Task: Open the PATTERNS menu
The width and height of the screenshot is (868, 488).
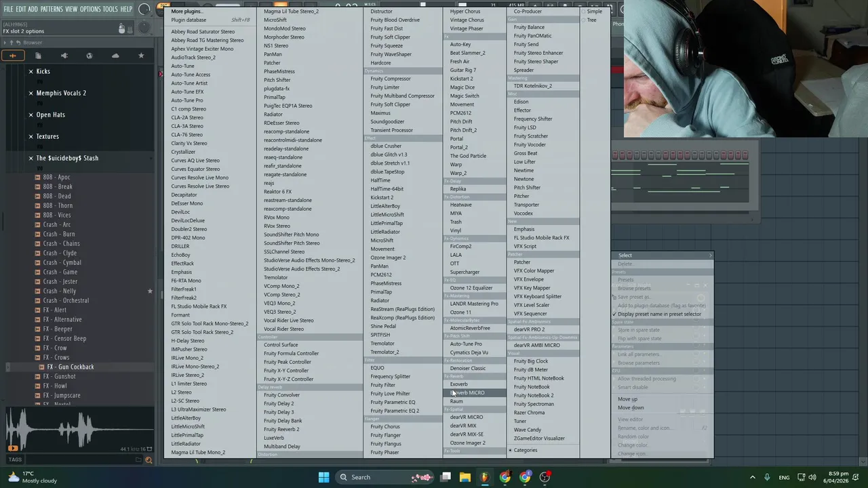Action: [x=52, y=9]
